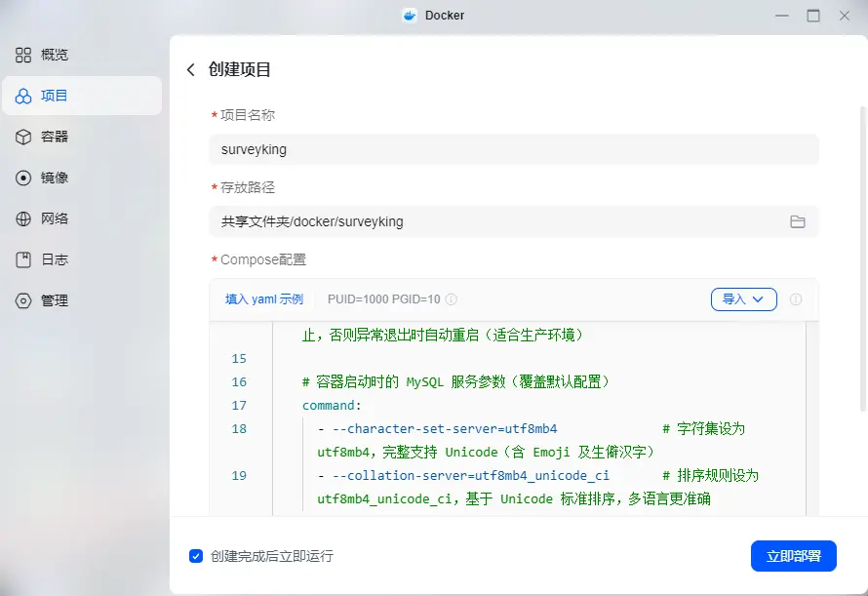
Task: Click the storage path input field
Action: (x=514, y=221)
